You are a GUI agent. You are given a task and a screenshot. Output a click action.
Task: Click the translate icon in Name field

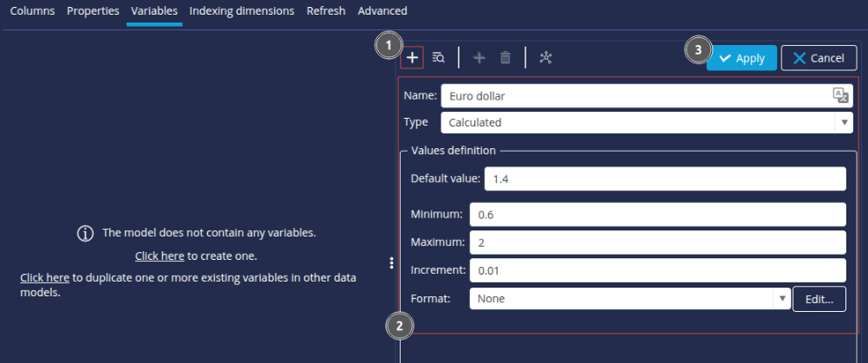pyautogui.click(x=839, y=95)
